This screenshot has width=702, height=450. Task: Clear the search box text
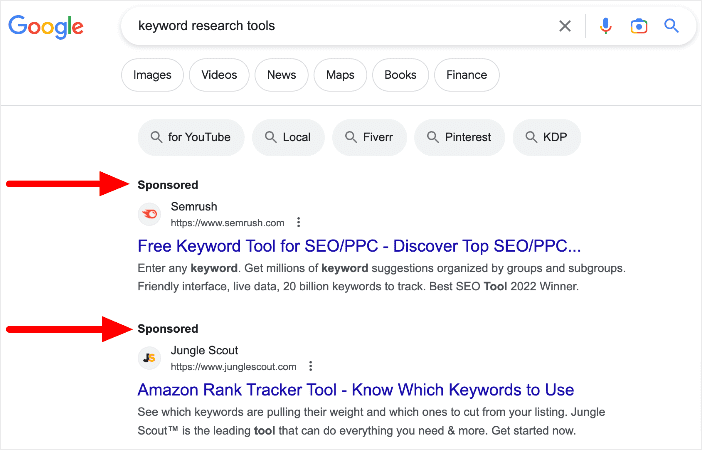(565, 26)
